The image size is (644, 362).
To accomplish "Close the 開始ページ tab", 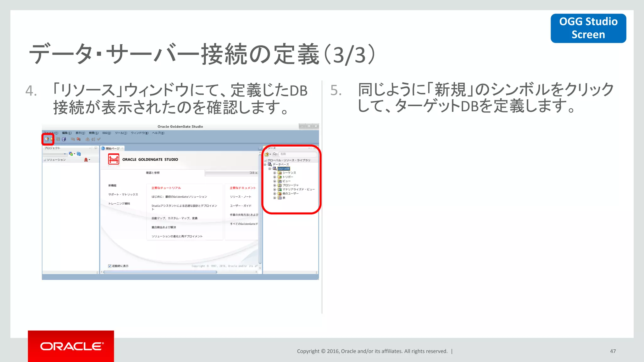I will click(x=122, y=148).
